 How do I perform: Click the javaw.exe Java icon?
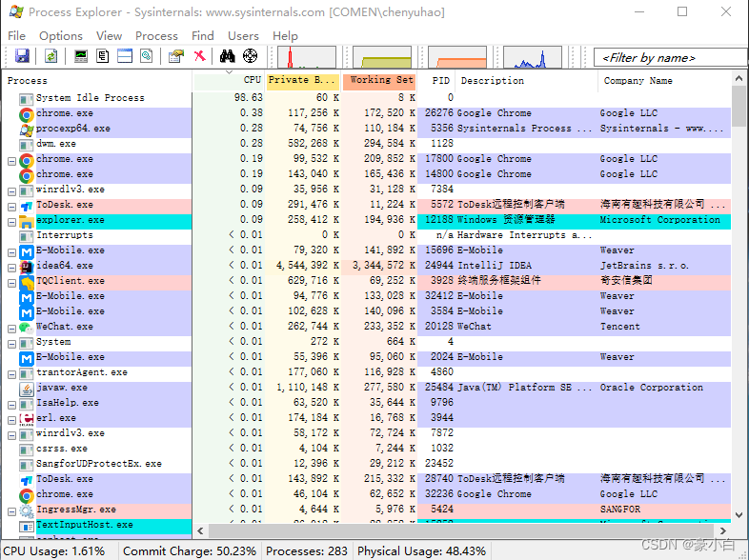[27, 389]
